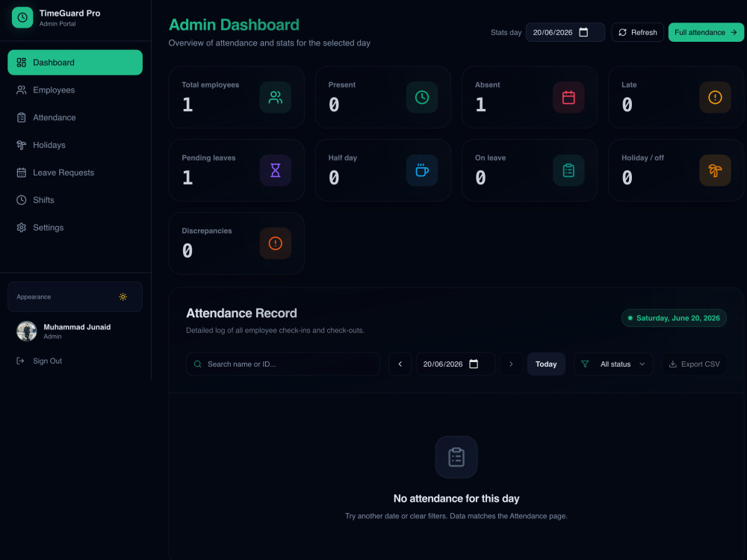Click the Attendance Record date field
Image resolution: width=747 pixels, height=560 pixels.
coord(456,364)
